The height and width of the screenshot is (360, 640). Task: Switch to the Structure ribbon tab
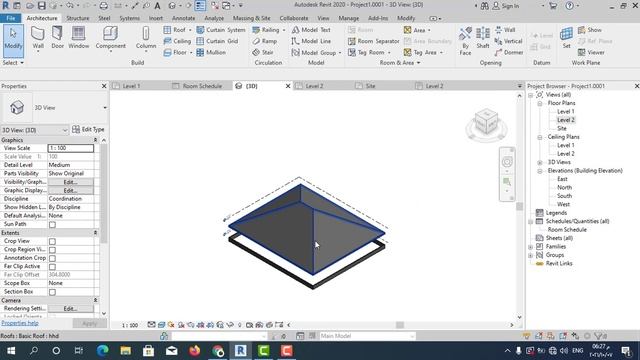click(x=78, y=18)
